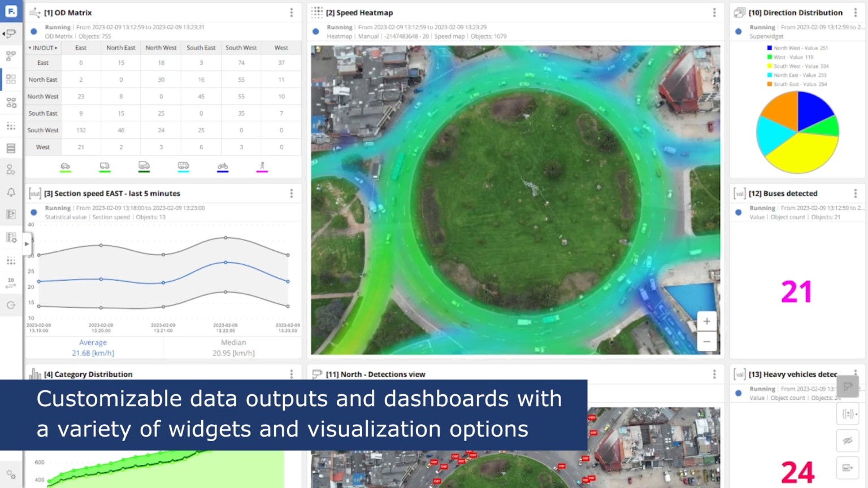Open the Direction Distribution three-dot menu
This screenshot has width=868, height=488.
[855, 12]
